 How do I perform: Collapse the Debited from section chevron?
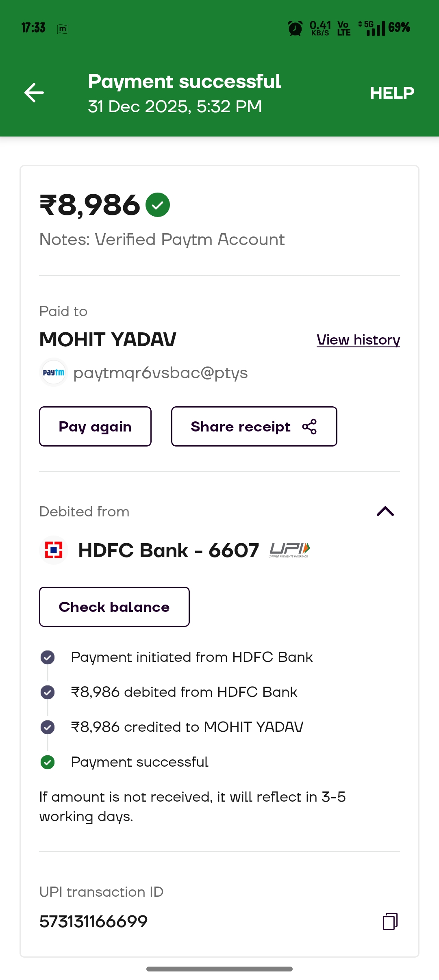[385, 511]
